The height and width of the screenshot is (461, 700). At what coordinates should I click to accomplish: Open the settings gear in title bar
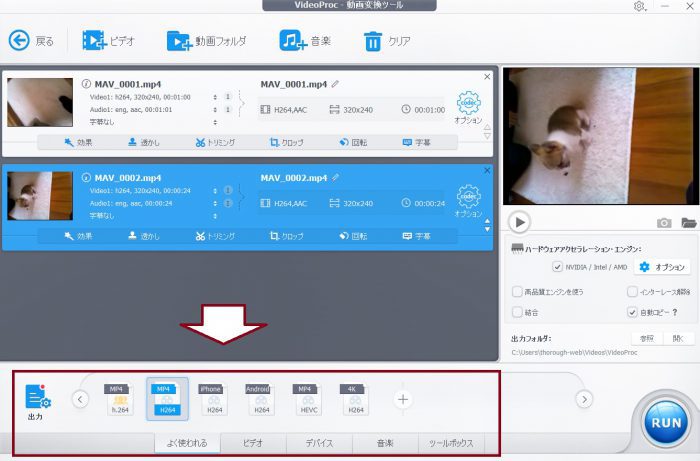(x=639, y=6)
